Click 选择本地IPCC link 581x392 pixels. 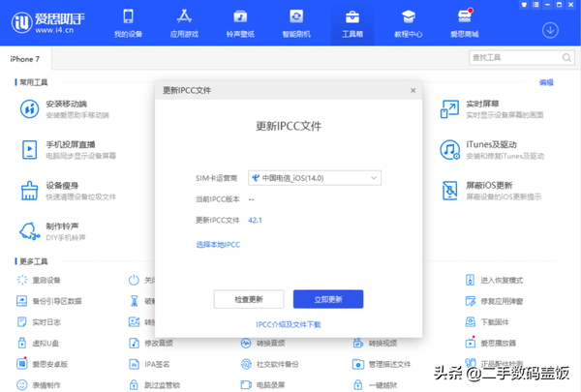coord(218,245)
